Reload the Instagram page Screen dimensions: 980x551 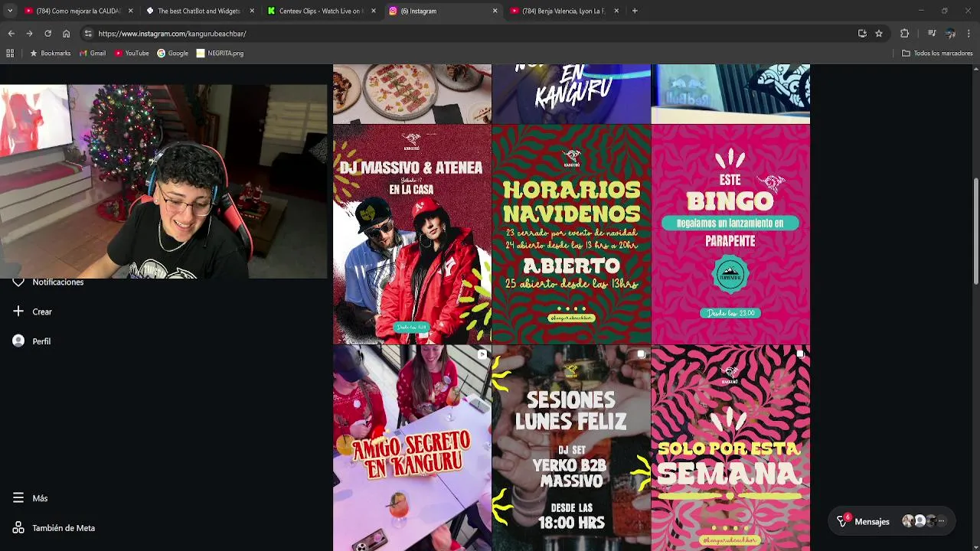[47, 34]
